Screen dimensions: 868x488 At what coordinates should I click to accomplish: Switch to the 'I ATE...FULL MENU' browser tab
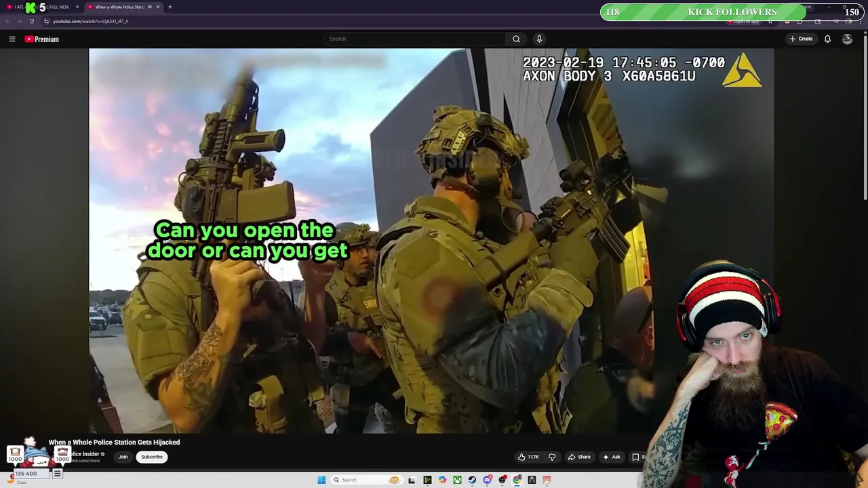[42, 7]
